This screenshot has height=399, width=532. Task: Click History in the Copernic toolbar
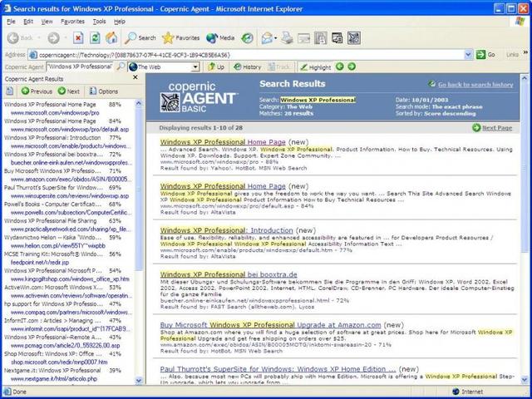tap(248, 66)
